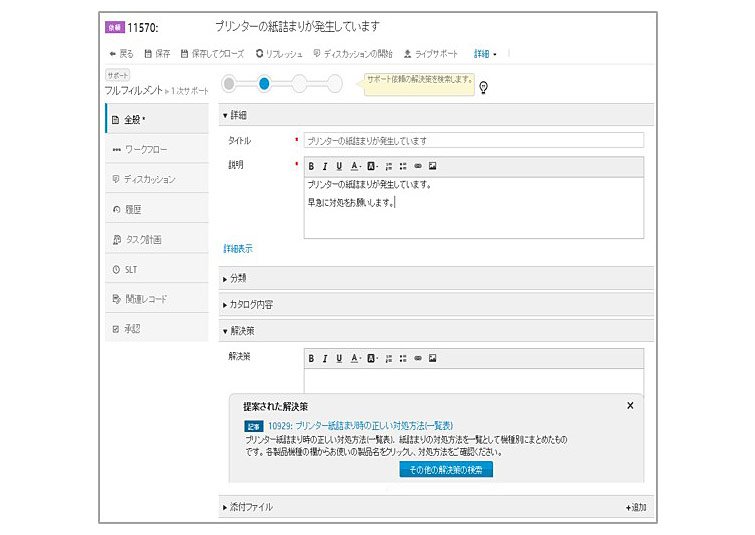Click 保存してクローズ (Save and Close)
Screen dimensions: 755x535
pos(212,53)
